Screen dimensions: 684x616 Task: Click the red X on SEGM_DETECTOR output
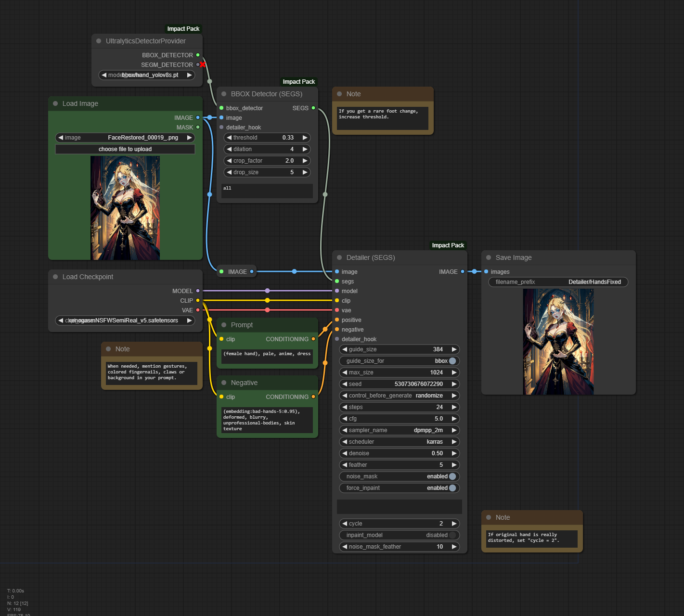203,64
